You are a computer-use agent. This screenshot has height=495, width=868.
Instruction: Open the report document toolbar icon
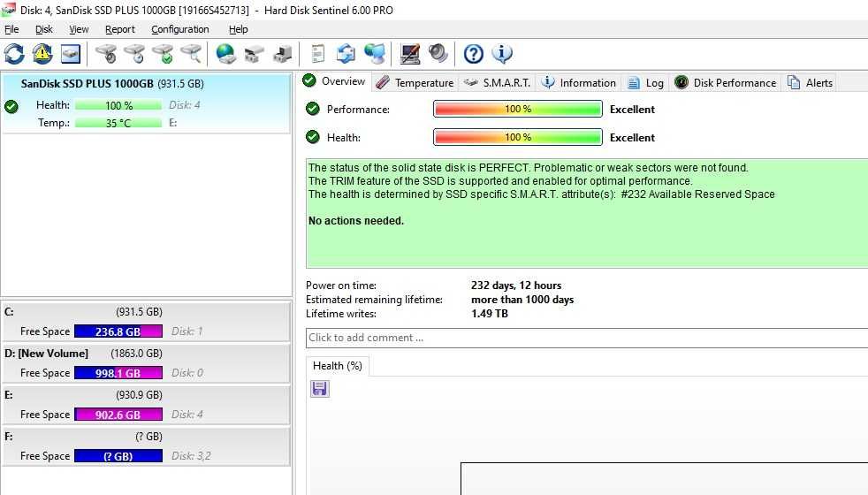(317, 54)
